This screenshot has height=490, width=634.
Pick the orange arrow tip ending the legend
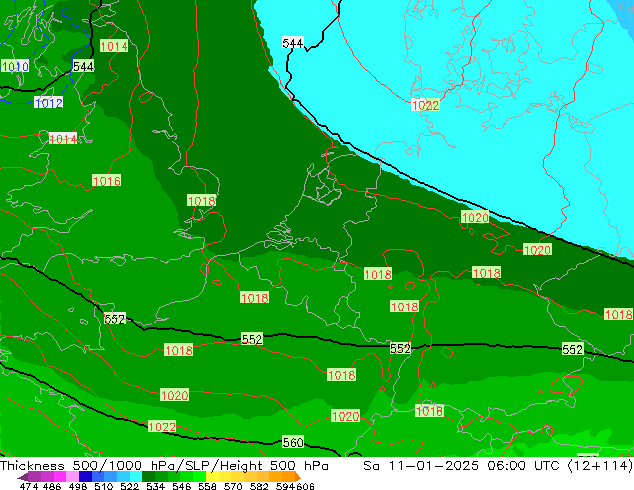coord(298,477)
